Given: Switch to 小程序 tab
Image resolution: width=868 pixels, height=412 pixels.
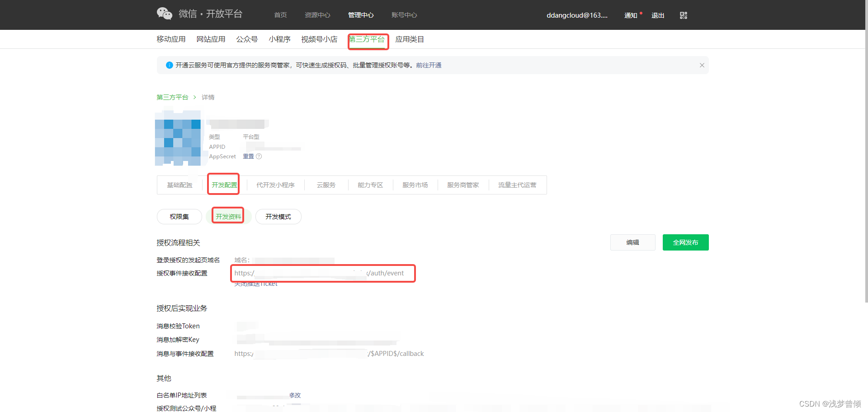Looking at the screenshot, I should [279, 39].
